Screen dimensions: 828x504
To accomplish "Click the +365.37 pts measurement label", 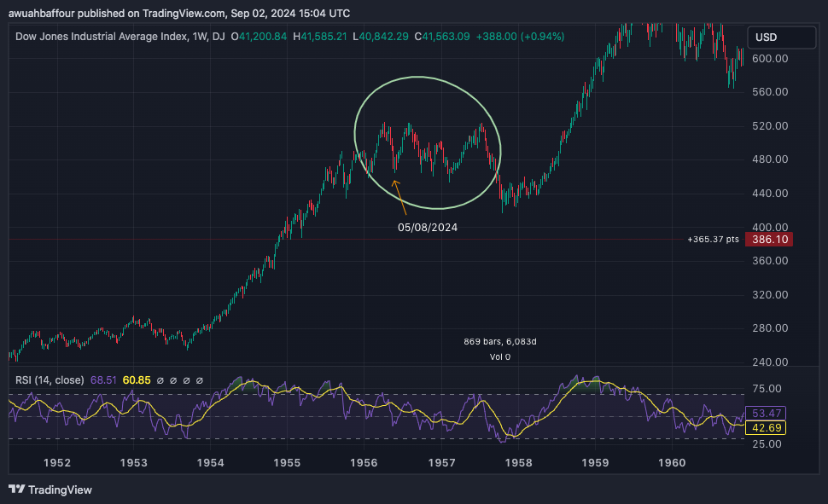I will tap(713, 240).
